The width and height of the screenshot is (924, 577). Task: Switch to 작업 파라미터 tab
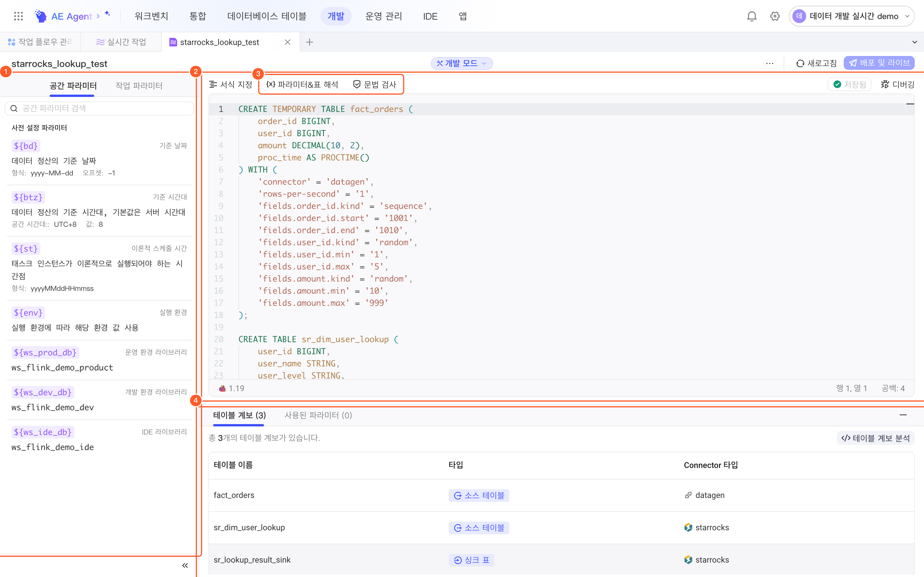click(x=139, y=85)
